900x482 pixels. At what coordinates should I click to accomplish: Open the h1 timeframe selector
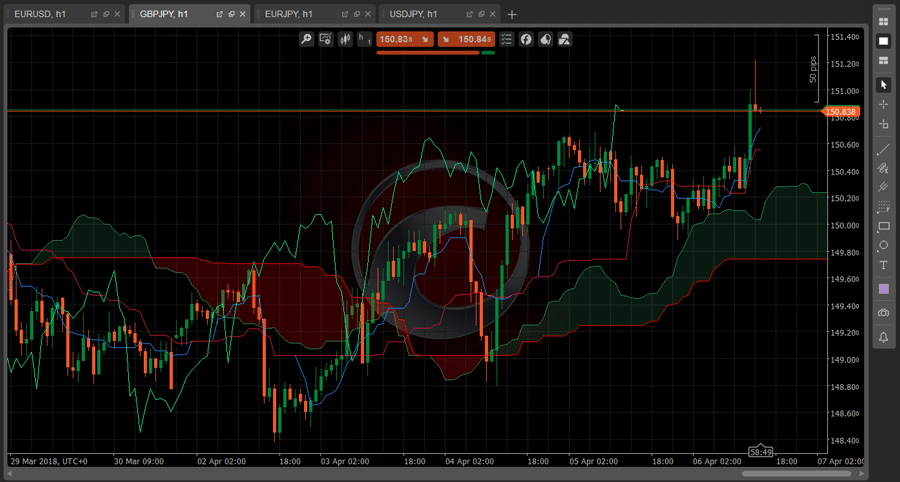coord(364,39)
